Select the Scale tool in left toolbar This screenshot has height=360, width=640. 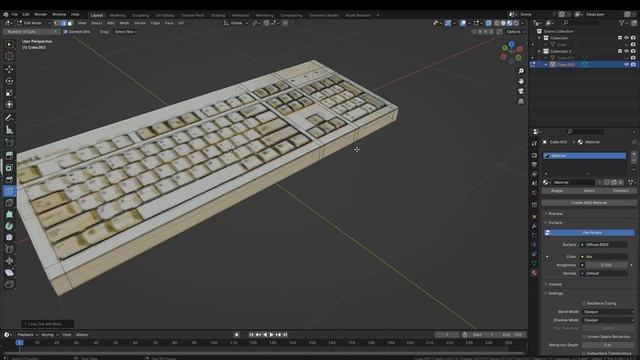(x=9, y=93)
